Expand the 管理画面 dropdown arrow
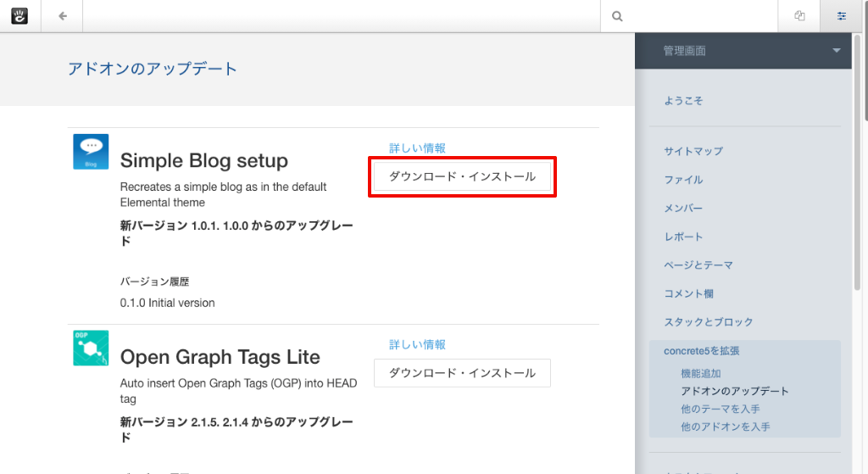Image resolution: width=868 pixels, height=474 pixels. pyautogui.click(x=837, y=51)
